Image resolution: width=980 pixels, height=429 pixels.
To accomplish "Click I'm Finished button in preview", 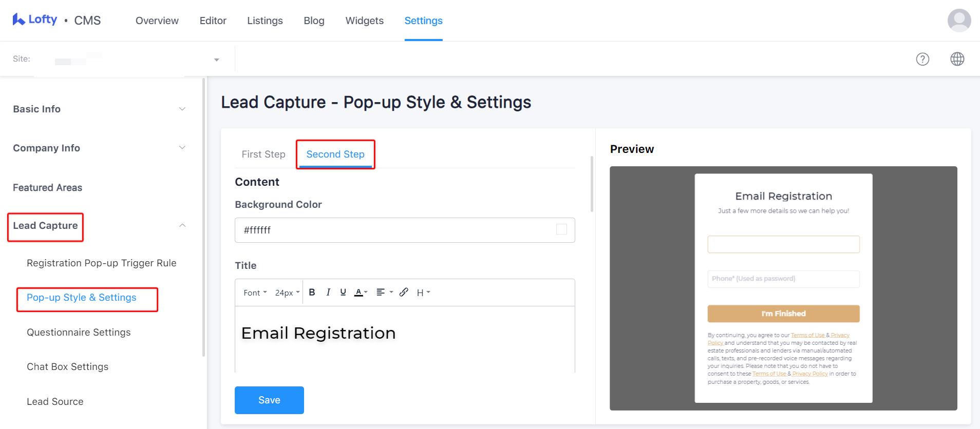I will point(783,314).
